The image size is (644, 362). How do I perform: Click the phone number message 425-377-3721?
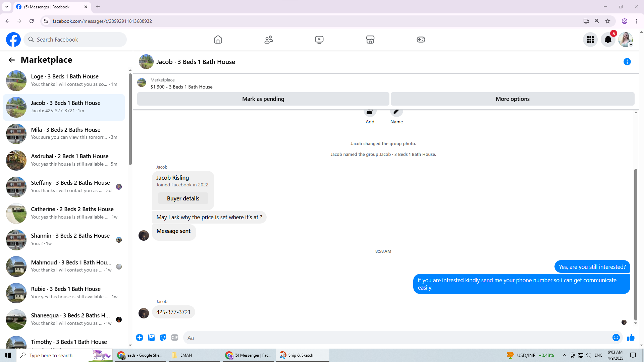pos(173,312)
